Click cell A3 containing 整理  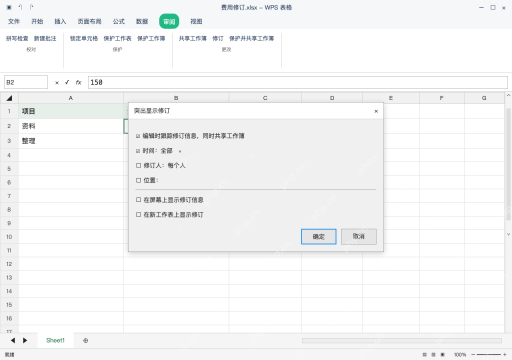coord(71,141)
